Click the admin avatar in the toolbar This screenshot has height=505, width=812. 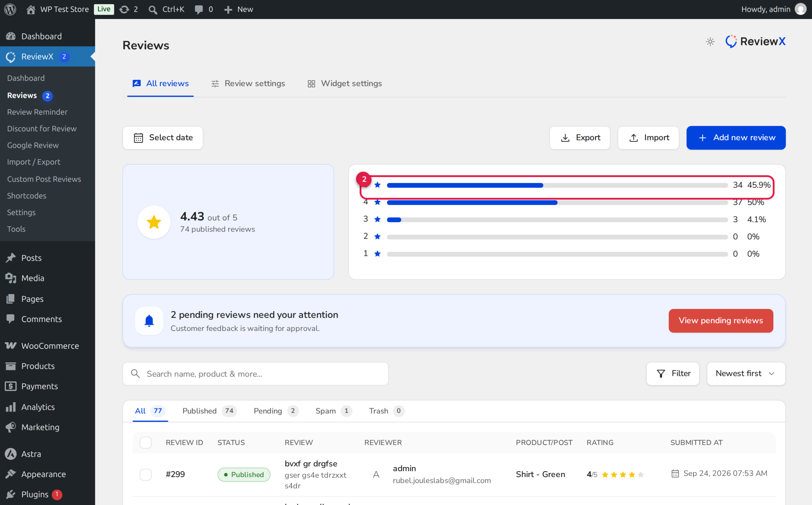(x=801, y=10)
